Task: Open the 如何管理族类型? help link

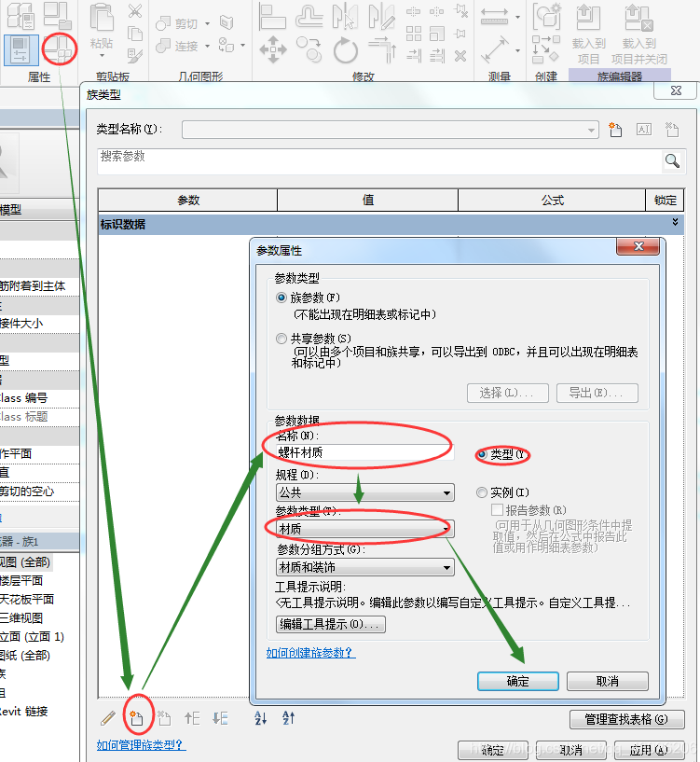Action: point(141,745)
